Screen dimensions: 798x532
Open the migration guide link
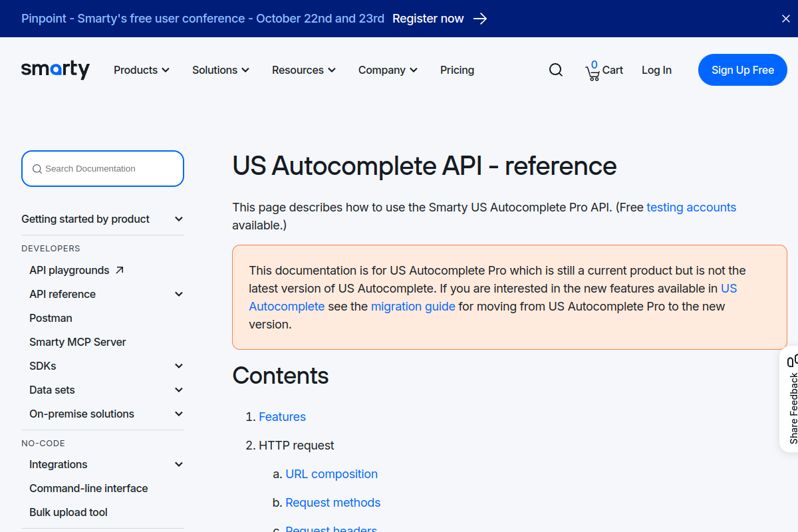[x=413, y=307]
